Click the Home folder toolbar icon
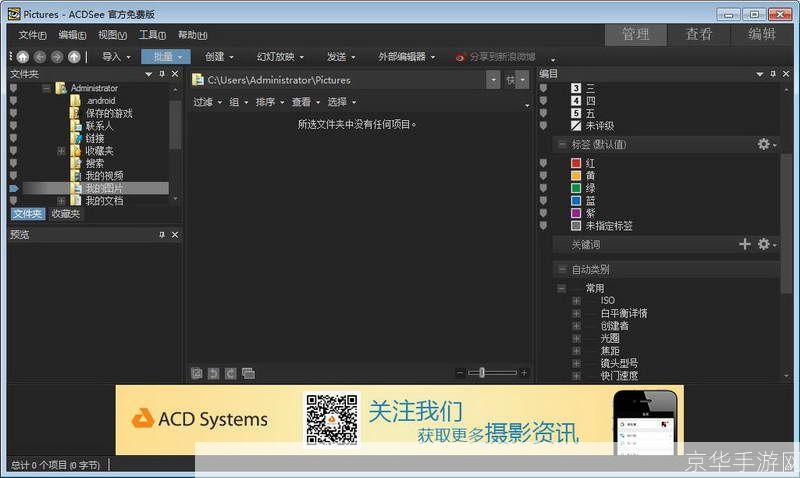Viewport: 800px width, 478px height. click(22, 57)
